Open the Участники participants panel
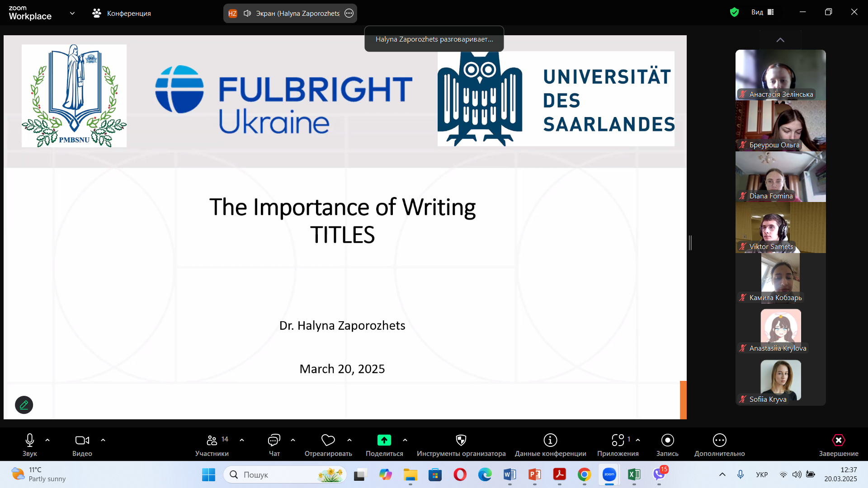 [212, 445]
